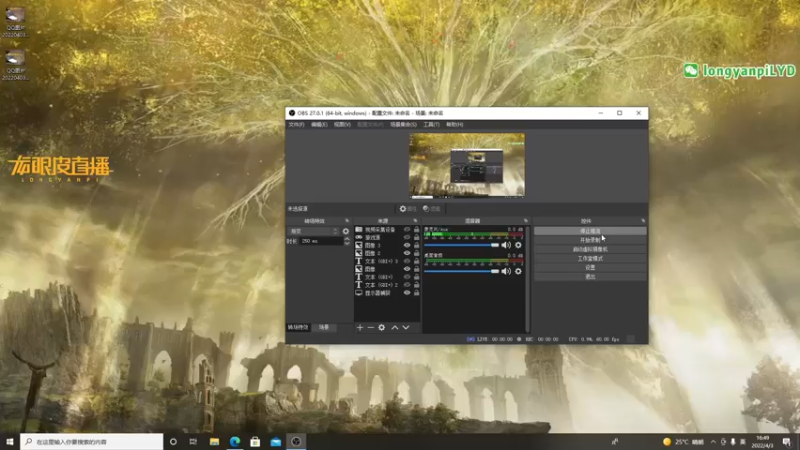Pop out the 来源 dock panel

point(415,221)
